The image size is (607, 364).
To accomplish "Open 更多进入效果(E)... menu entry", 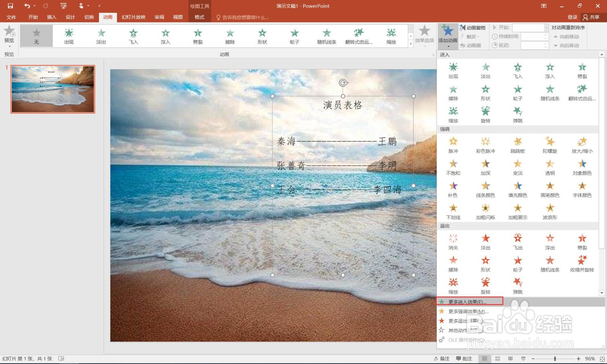I will pyautogui.click(x=521, y=302).
